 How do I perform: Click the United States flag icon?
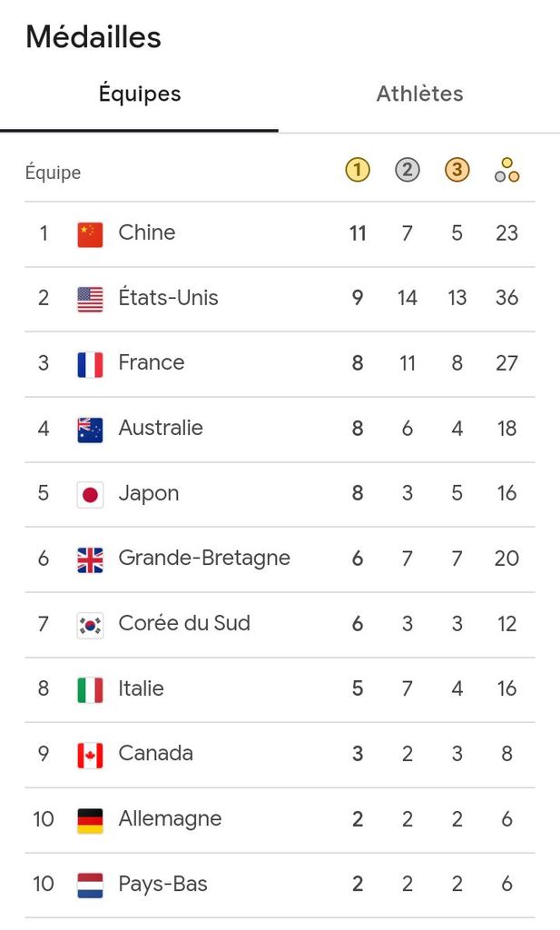coord(90,299)
